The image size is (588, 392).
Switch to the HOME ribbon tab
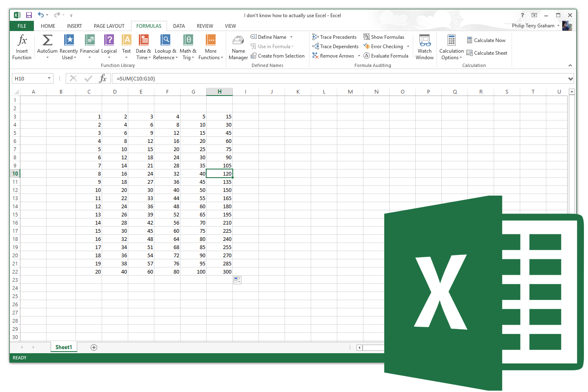[x=48, y=26]
